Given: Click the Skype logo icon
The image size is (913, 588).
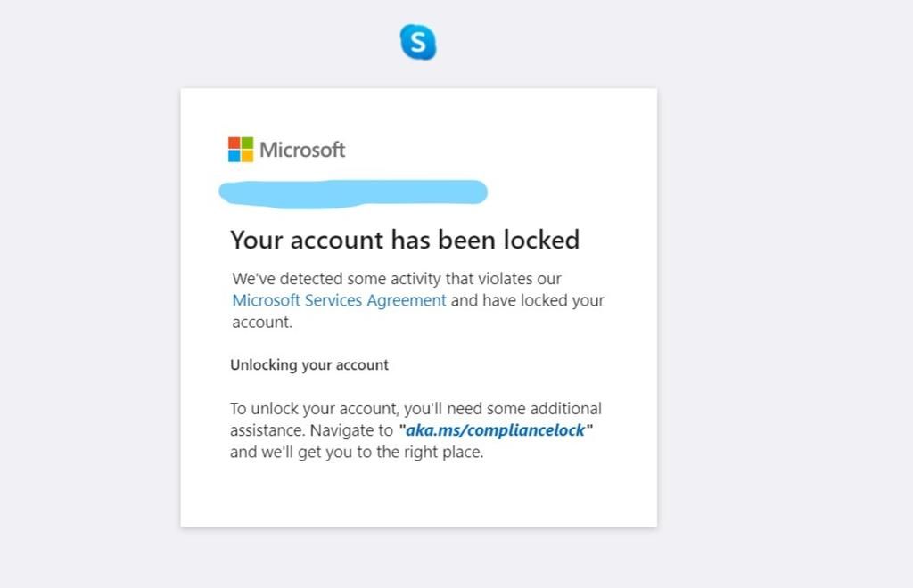Looking at the screenshot, I should pyautogui.click(x=418, y=42).
